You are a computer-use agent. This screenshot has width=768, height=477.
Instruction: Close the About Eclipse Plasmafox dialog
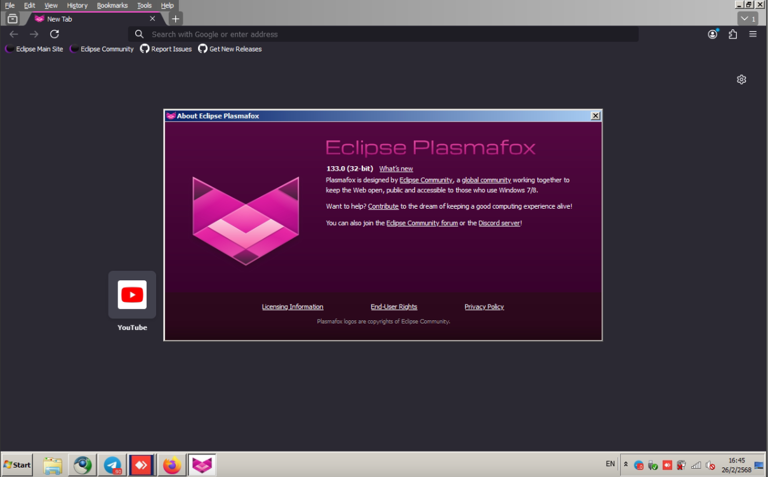coord(595,116)
